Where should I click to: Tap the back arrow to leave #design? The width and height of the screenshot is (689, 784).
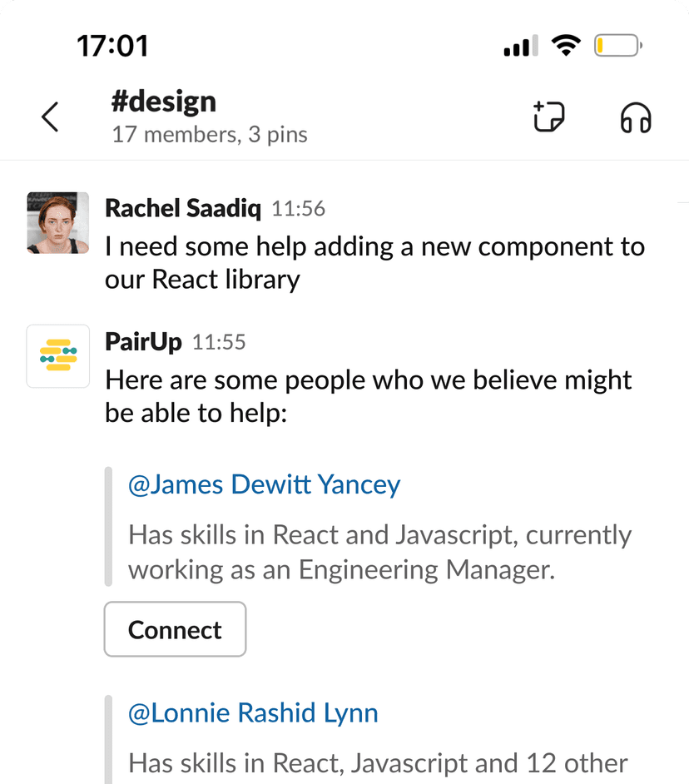tap(49, 117)
